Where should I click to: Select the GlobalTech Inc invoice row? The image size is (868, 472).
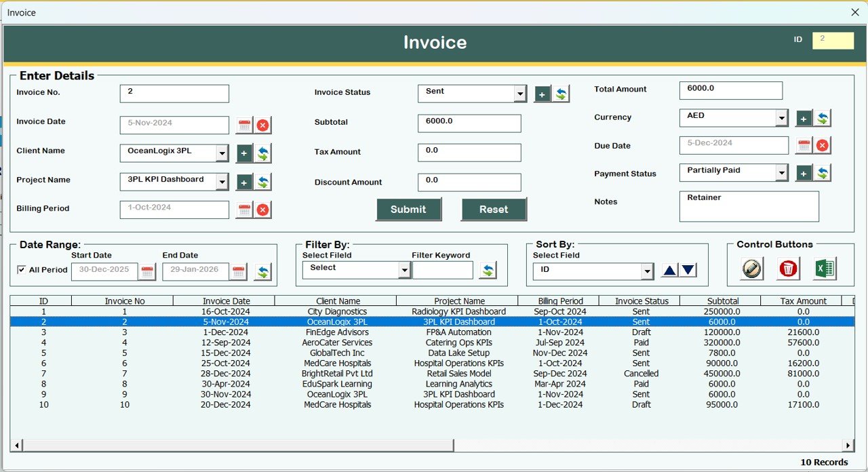pyautogui.click(x=339, y=353)
